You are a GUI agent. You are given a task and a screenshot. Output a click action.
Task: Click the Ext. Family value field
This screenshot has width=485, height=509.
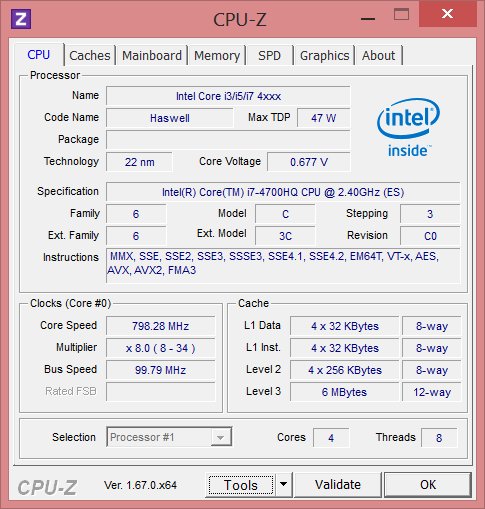pos(136,236)
